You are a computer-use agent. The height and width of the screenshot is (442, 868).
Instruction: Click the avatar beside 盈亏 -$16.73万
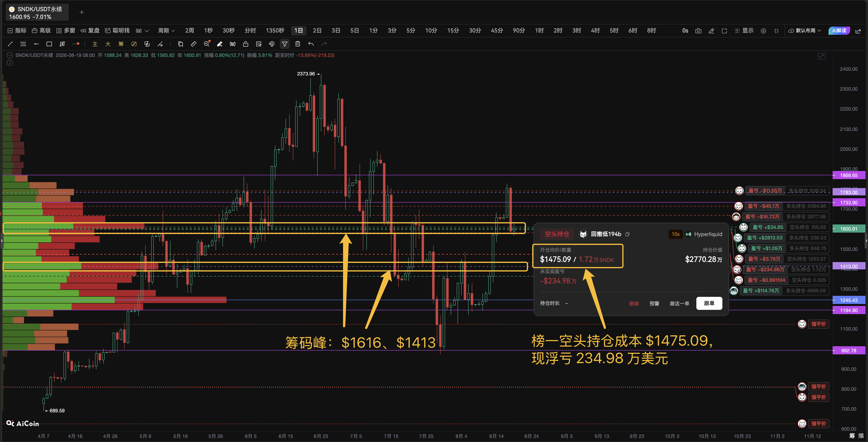point(736,217)
